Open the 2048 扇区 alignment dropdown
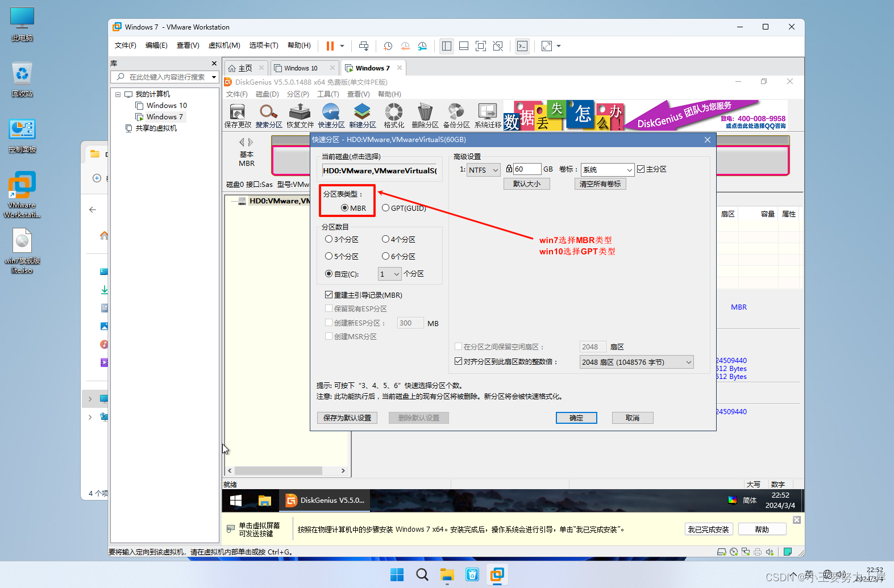 (x=637, y=362)
